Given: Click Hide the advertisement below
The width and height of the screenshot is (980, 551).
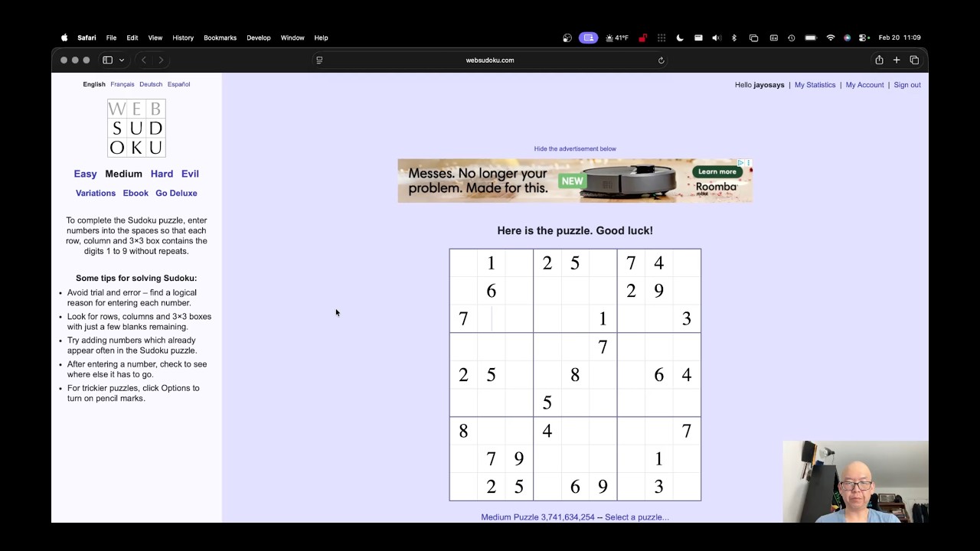Looking at the screenshot, I should point(575,148).
